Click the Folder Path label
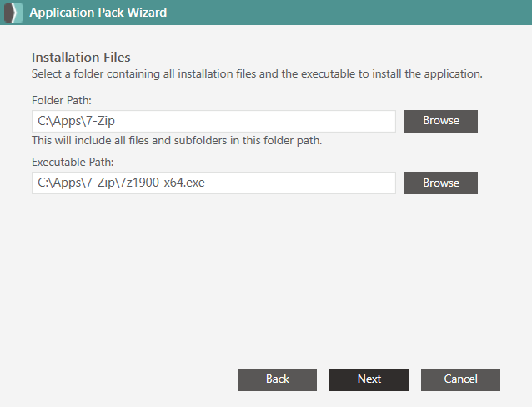The height and width of the screenshot is (407, 532). [x=62, y=100]
